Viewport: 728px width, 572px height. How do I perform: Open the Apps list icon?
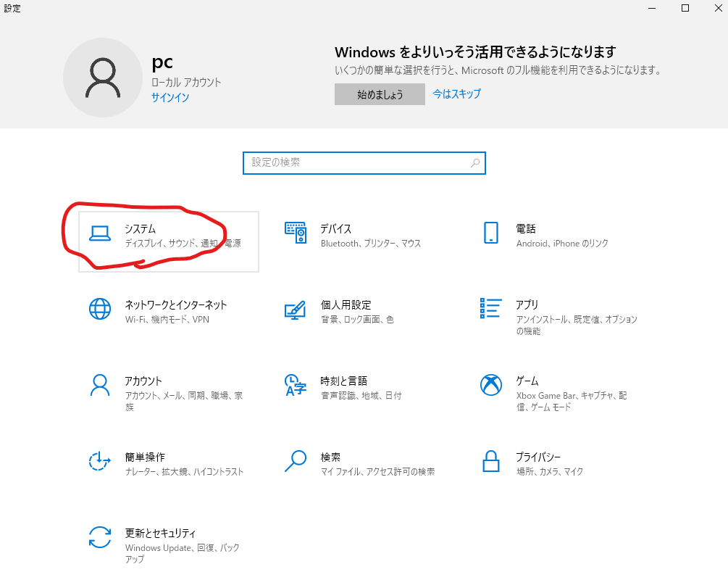[490, 308]
